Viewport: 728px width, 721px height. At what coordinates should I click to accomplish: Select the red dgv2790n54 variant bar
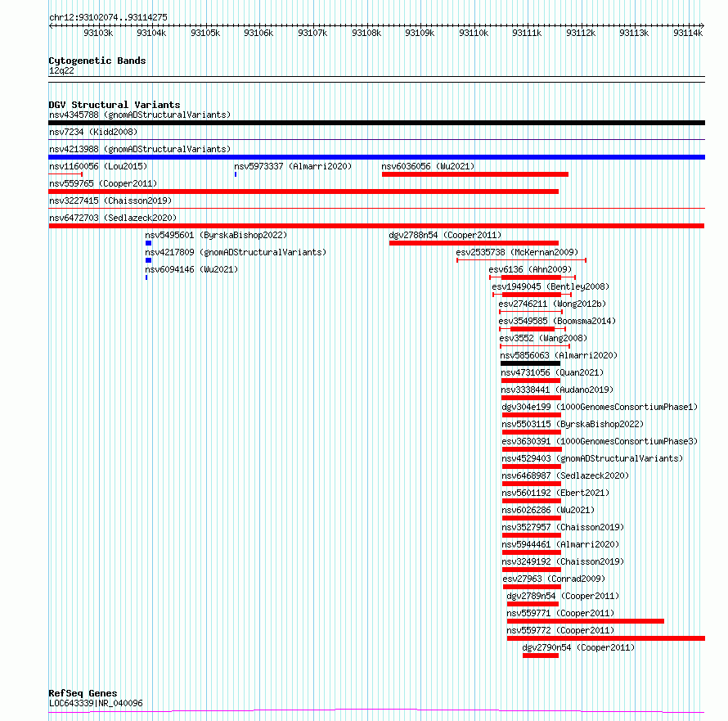coord(541,656)
